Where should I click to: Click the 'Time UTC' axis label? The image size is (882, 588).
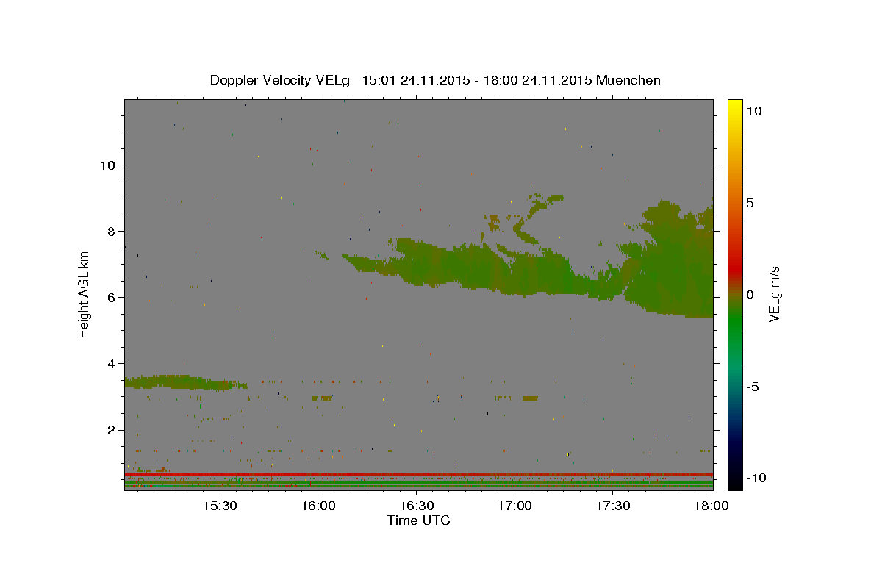point(418,520)
